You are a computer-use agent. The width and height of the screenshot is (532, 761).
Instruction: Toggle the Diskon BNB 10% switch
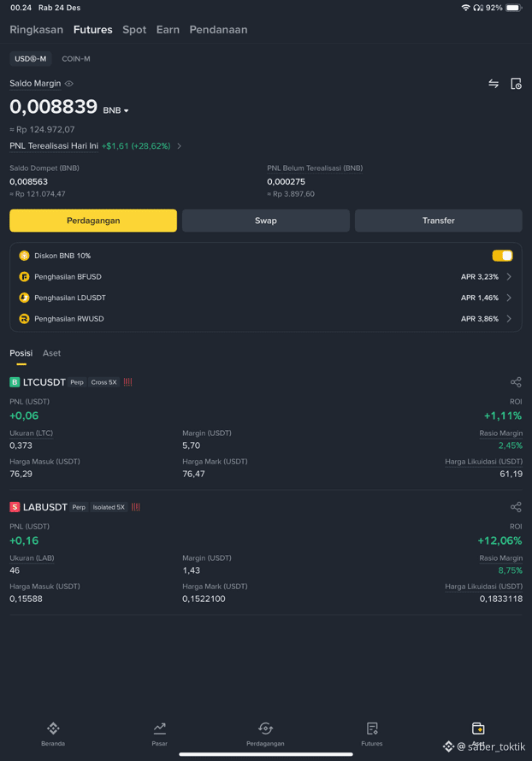pyautogui.click(x=502, y=256)
